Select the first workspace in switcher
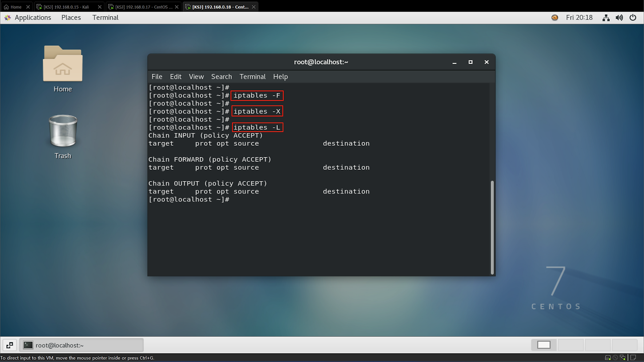Image resolution: width=644 pixels, height=362 pixels. pyautogui.click(x=544, y=345)
